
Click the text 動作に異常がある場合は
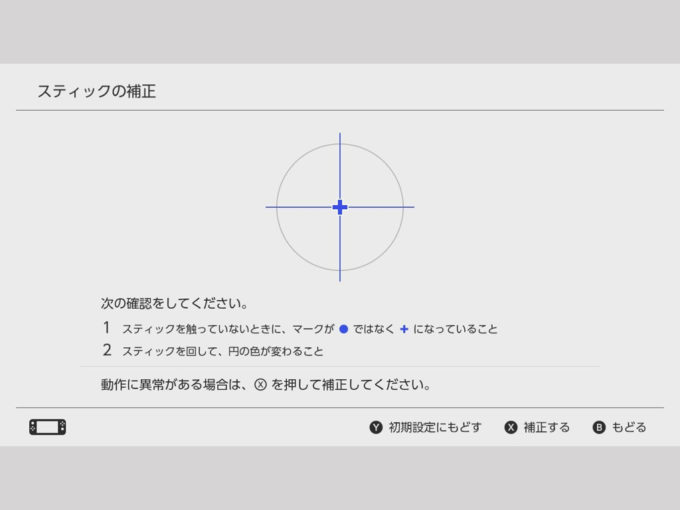pyautogui.click(x=170, y=385)
